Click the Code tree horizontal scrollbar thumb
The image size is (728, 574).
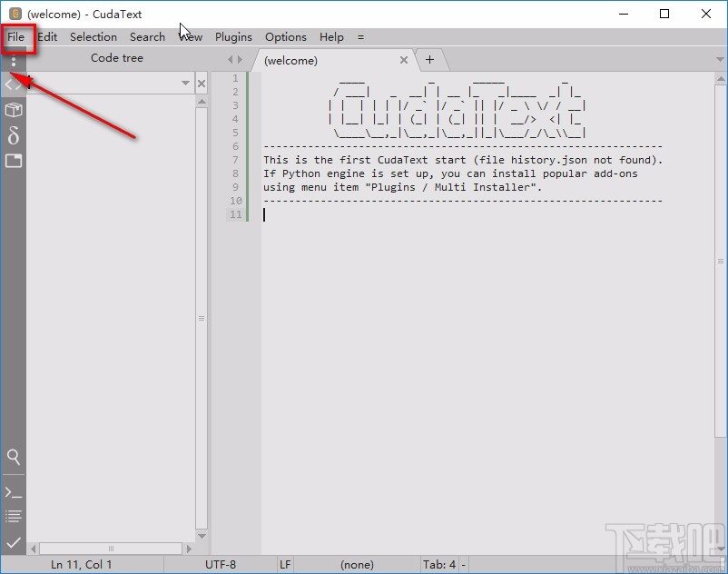[x=111, y=549]
